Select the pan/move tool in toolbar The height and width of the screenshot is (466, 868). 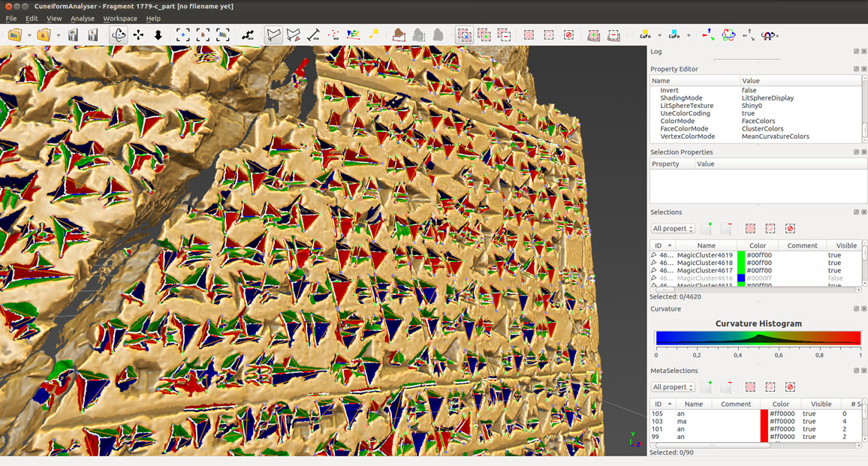138,34
